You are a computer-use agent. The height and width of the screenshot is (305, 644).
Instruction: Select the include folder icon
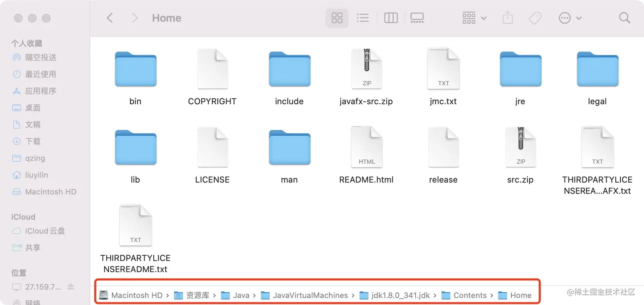pos(289,69)
